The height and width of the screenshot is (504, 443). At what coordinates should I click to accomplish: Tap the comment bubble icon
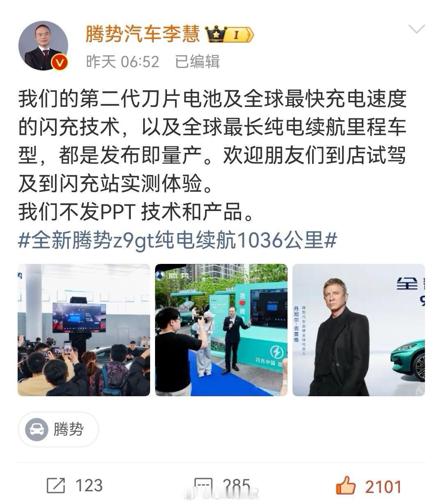pyautogui.click(x=203, y=486)
